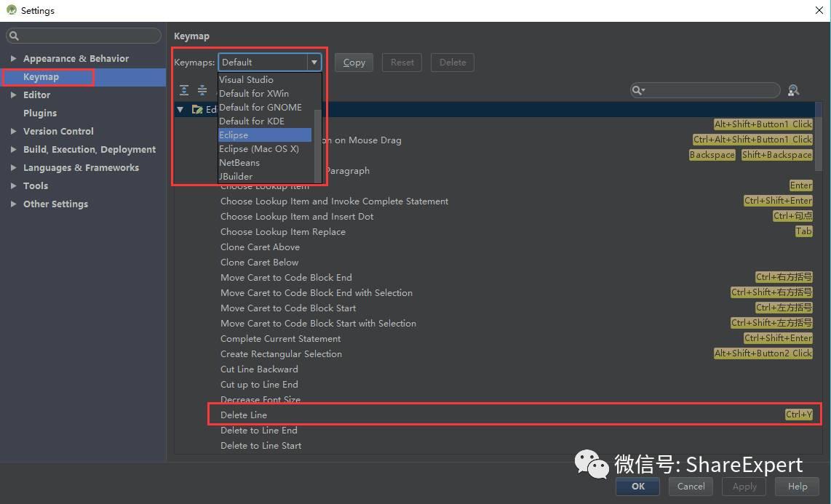Select JBuilder keymap option
Screen dimensions: 831x504
pos(265,176)
